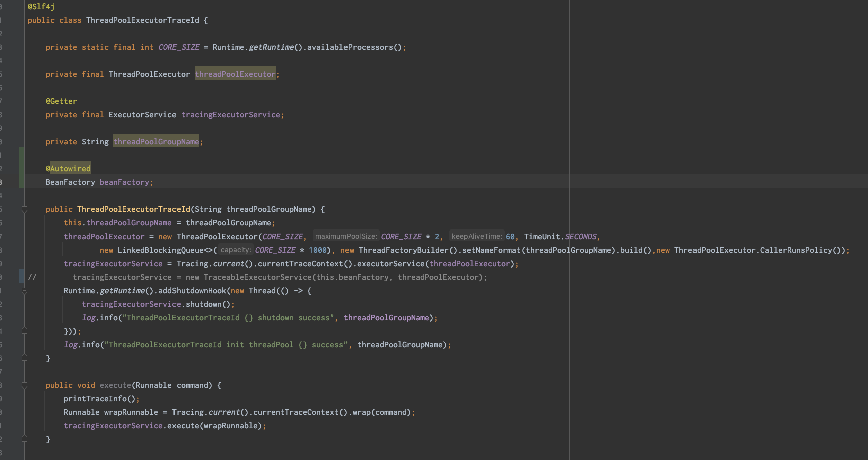Click ThreadFactoryBuilder constructor call
The width and height of the screenshot is (868, 460).
click(404, 250)
